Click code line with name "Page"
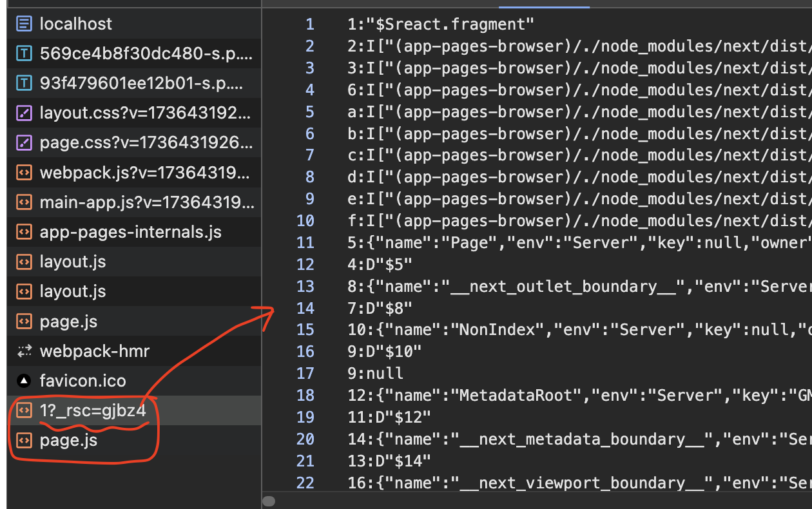 tap(579, 243)
